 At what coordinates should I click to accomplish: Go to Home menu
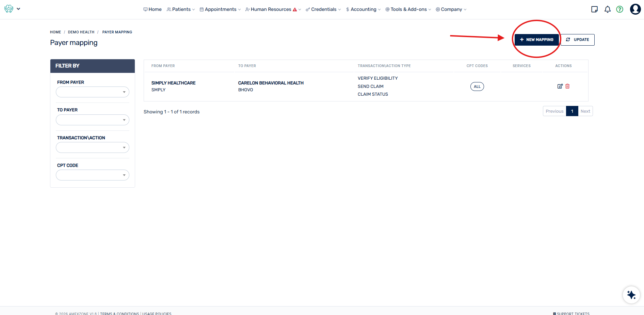152,9
